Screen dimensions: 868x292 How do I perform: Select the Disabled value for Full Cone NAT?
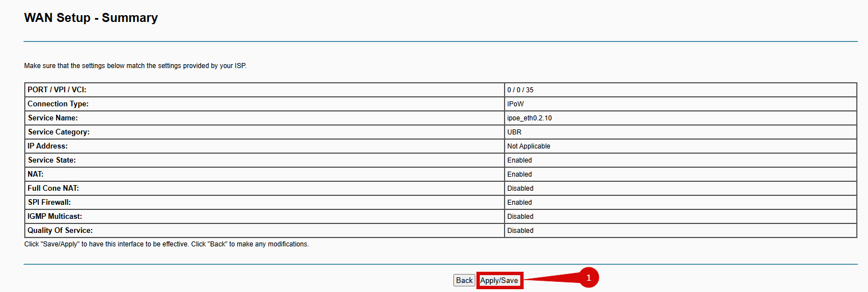(x=520, y=188)
